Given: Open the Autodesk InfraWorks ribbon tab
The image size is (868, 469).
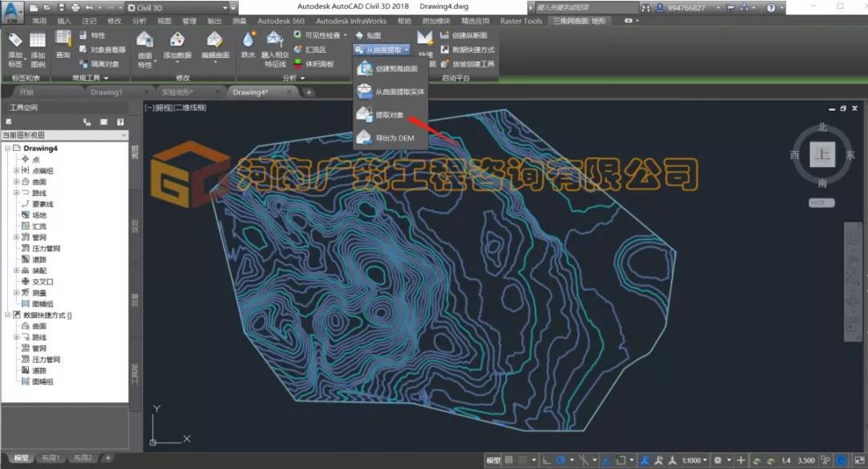Looking at the screenshot, I should click(x=351, y=21).
